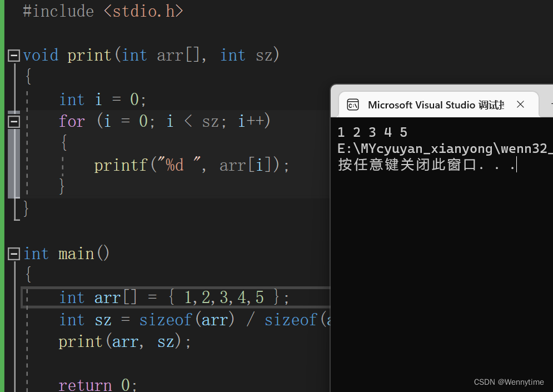Click the 'return 0;' statement
The width and height of the screenshot is (553, 392).
click(98, 385)
